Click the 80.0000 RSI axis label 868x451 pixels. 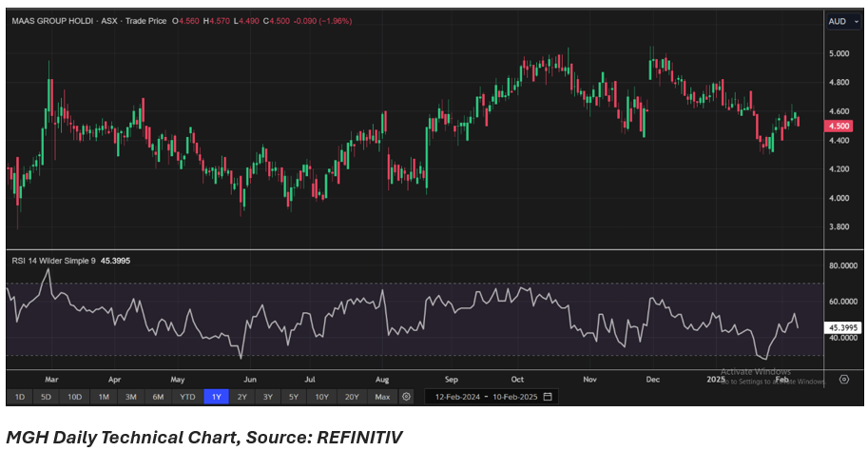pyautogui.click(x=843, y=265)
